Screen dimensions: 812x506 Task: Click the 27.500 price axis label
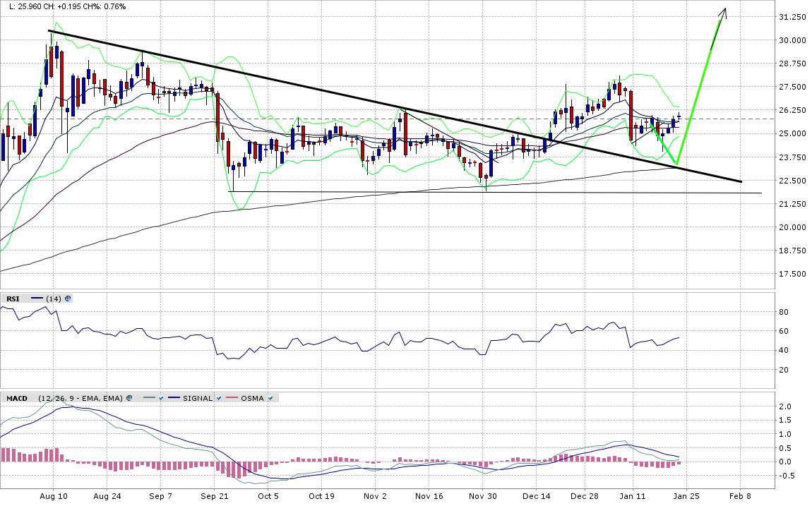click(x=792, y=87)
